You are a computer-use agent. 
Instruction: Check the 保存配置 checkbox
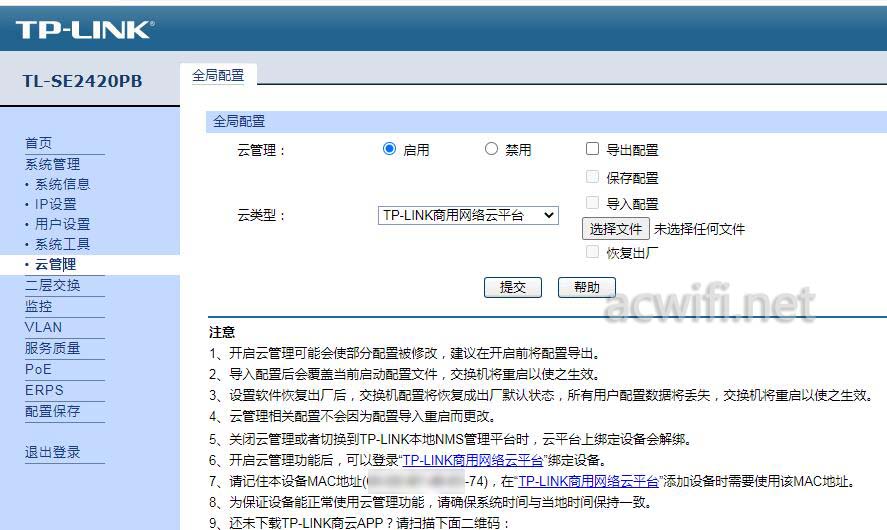pos(592,176)
